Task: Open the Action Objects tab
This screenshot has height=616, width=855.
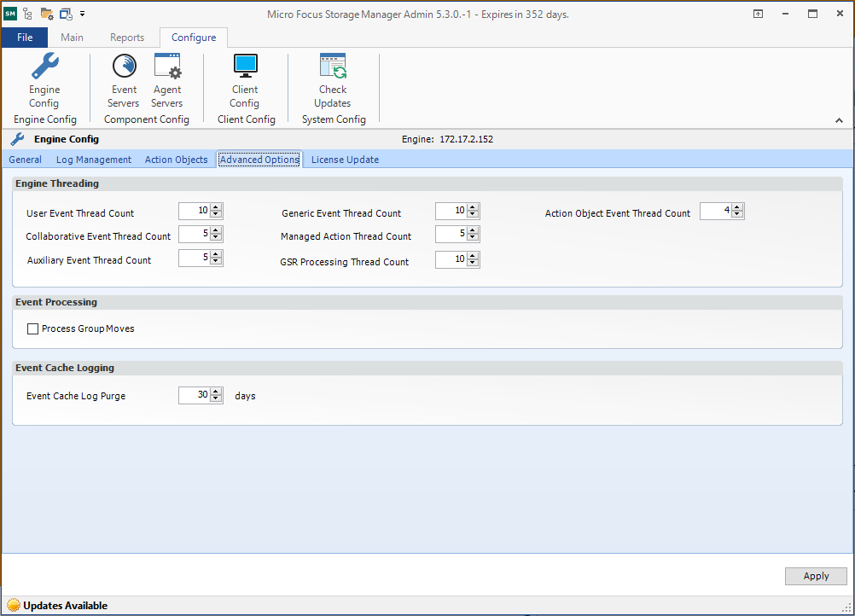Action: [x=176, y=160]
